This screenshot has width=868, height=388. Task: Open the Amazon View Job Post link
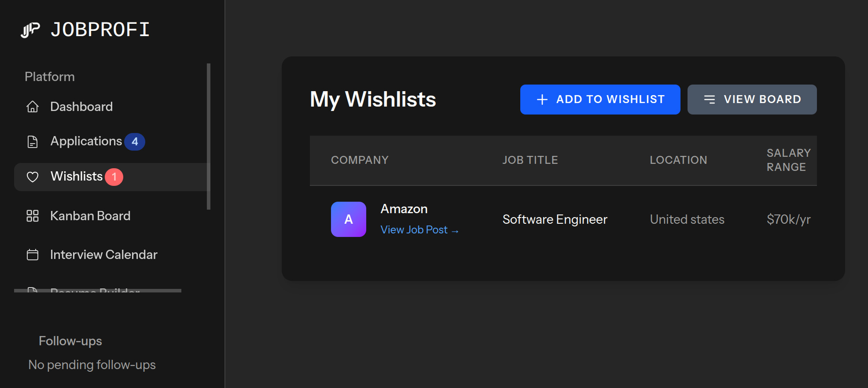pyautogui.click(x=419, y=229)
